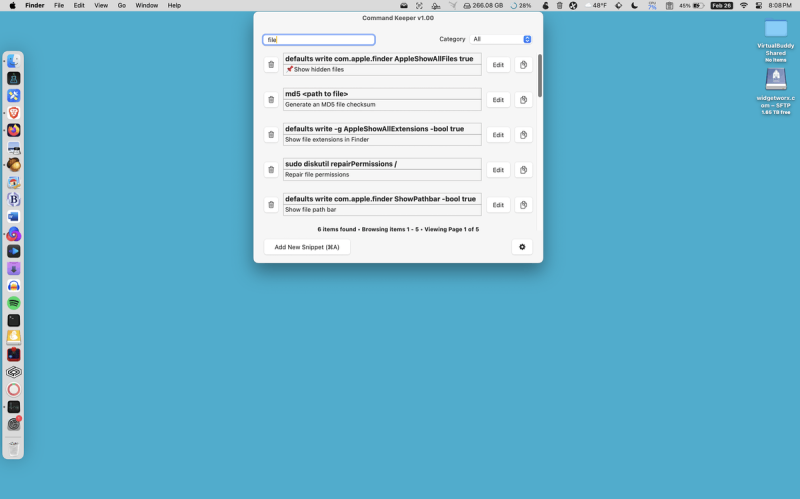Launch Firefox from the Dock

coord(14,130)
